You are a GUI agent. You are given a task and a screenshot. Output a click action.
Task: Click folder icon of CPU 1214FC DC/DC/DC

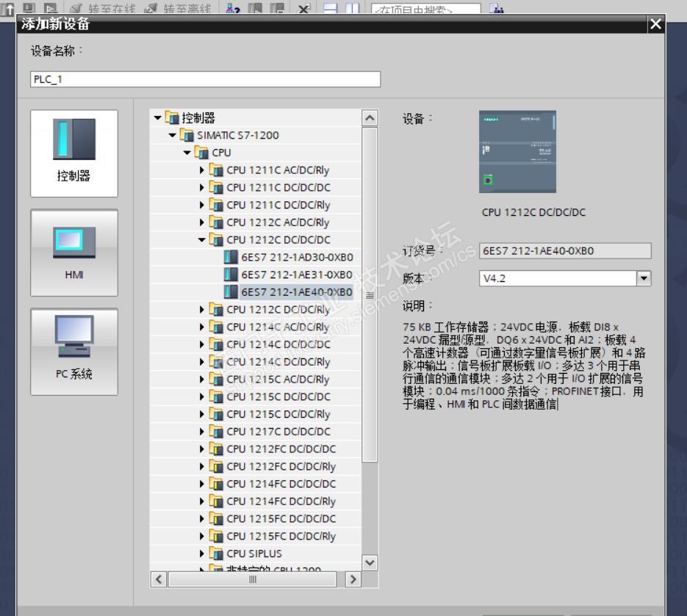tap(216, 484)
